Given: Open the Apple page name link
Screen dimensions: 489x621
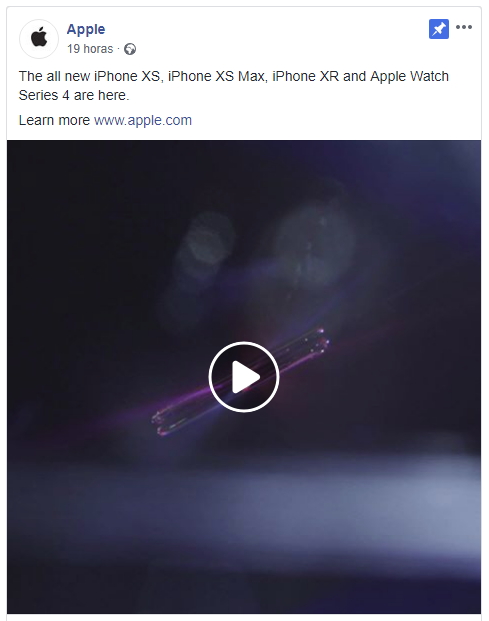Looking at the screenshot, I should [86, 29].
